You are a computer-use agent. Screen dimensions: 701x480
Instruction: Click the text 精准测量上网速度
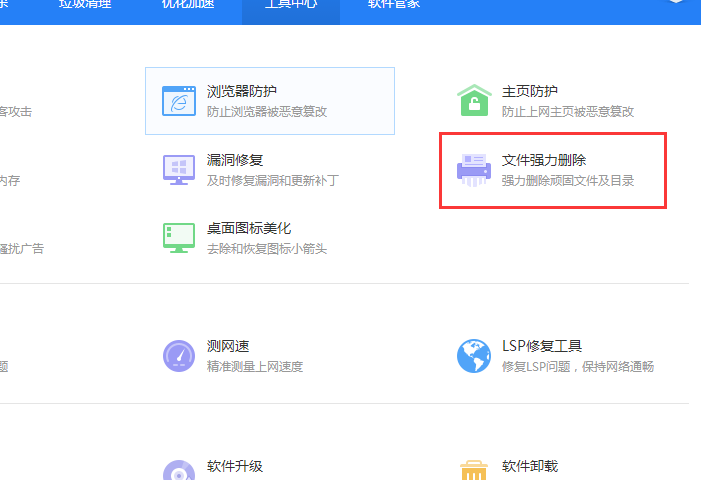click(x=255, y=366)
